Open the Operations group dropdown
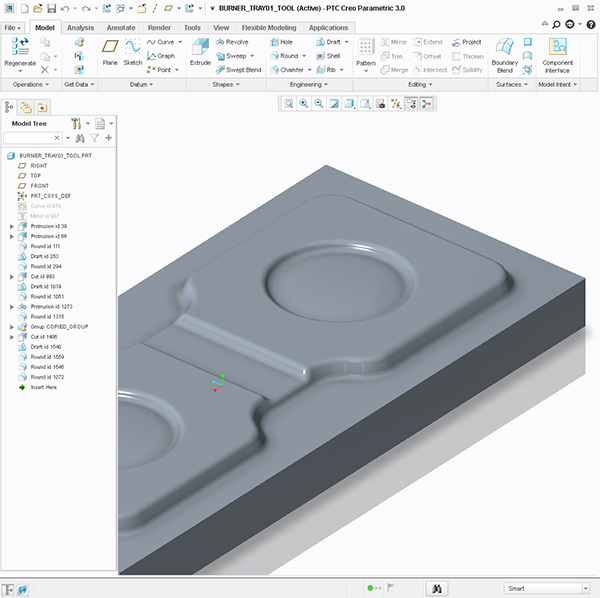The width and height of the screenshot is (600, 598). click(x=31, y=84)
